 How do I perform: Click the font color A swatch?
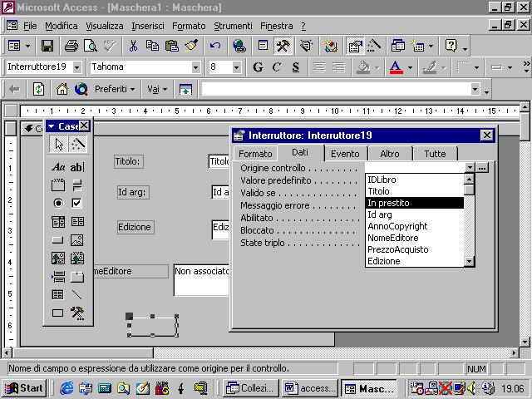[x=397, y=67]
